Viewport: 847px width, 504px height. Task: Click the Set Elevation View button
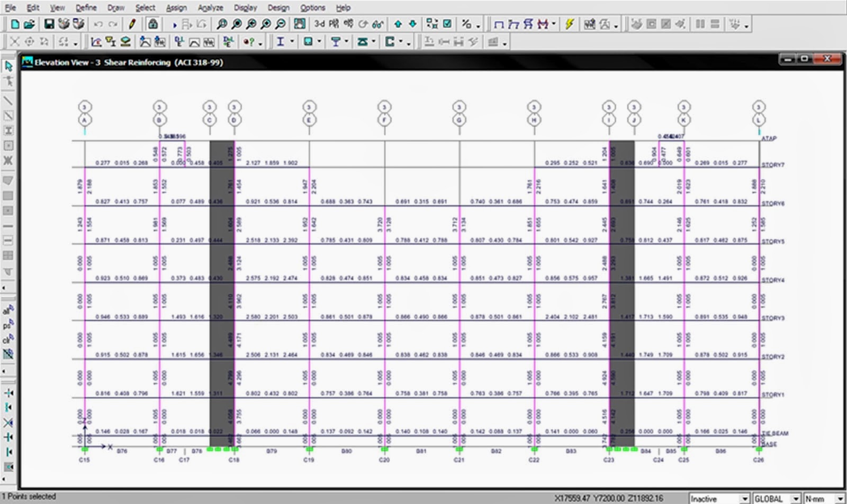tap(348, 24)
